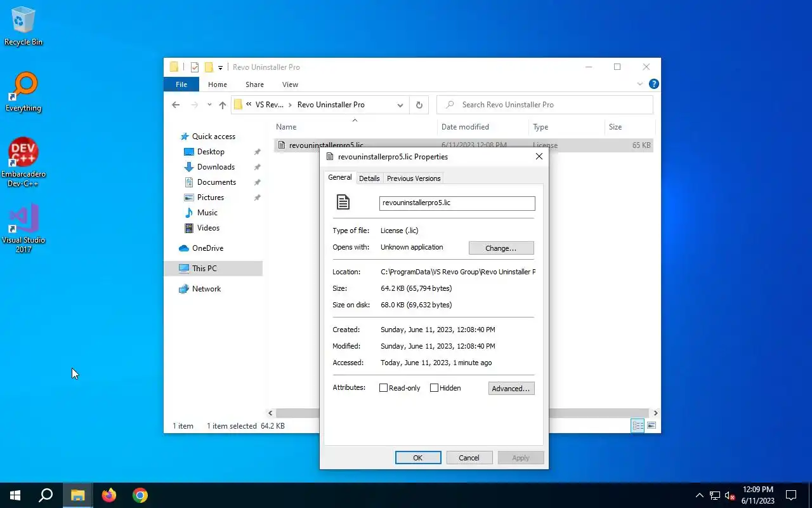
Task: Expand the address bar history dropdown
Action: 400,105
